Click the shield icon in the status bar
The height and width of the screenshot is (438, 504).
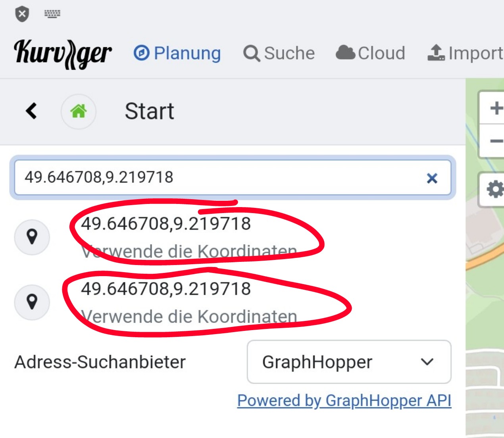pyautogui.click(x=22, y=15)
